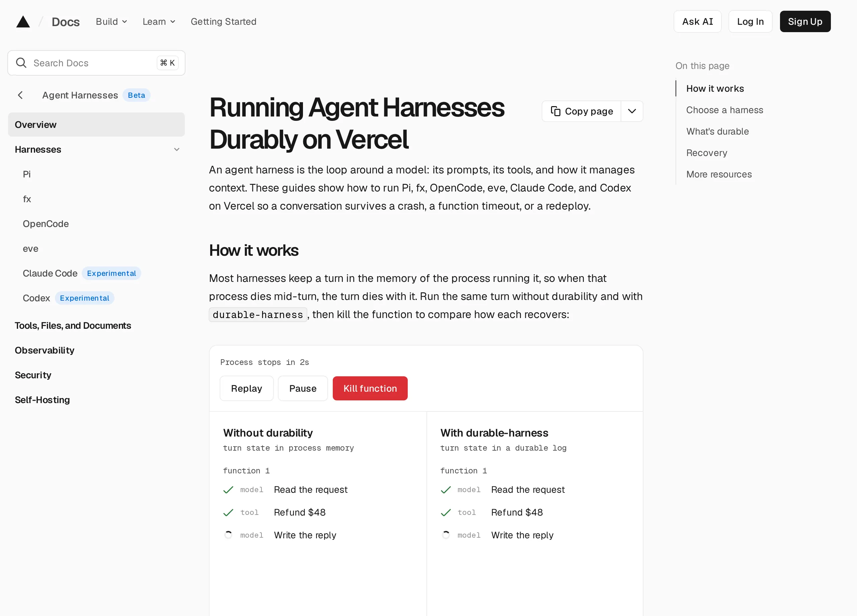This screenshot has width=857, height=616.
Task: Click the Replay button
Action: (x=246, y=388)
